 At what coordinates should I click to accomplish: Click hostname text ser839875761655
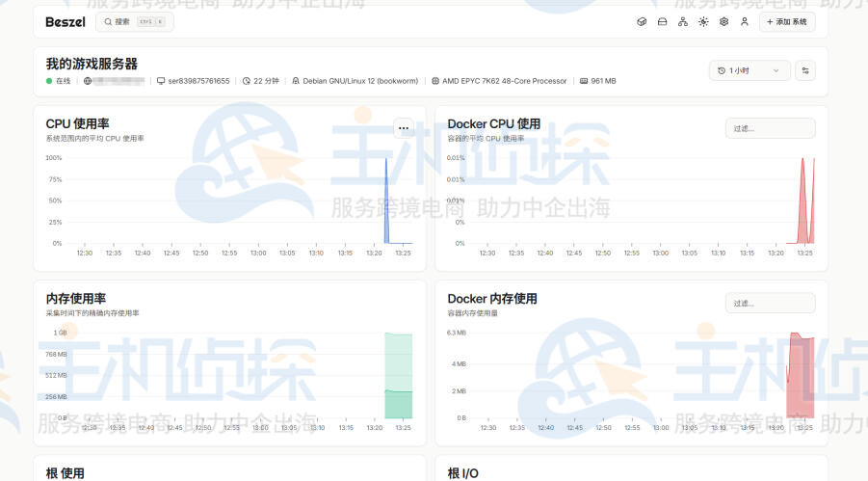(x=198, y=81)
